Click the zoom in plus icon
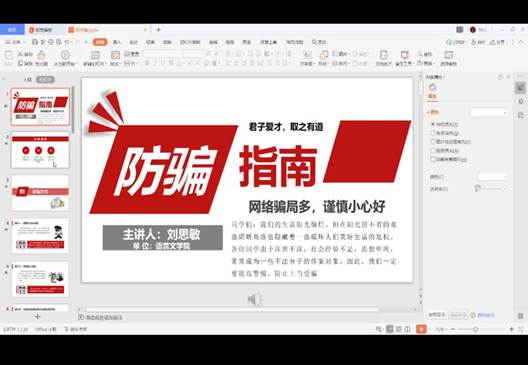Viewport: 528px width, 365px height. pos(512,329)
